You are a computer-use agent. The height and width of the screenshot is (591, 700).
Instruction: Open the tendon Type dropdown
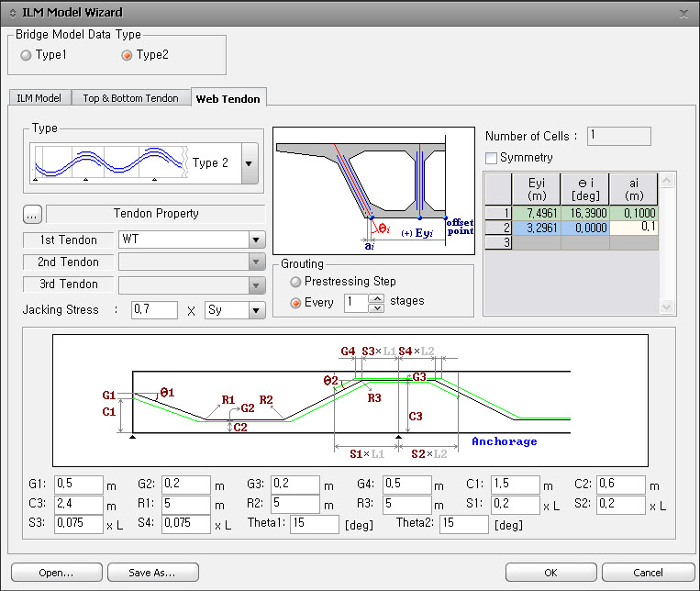coord(249,164)
